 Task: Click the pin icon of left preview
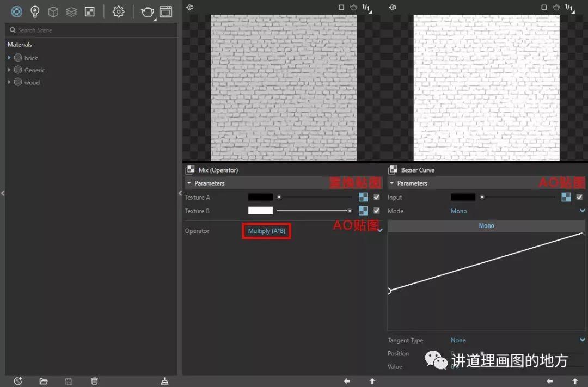(190, 7)
